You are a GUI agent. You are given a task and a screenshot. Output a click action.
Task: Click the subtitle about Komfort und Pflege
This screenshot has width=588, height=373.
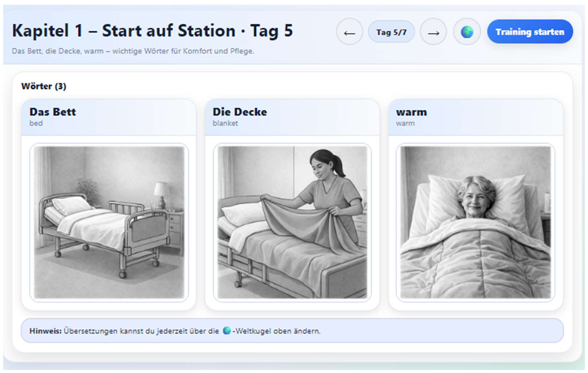coord(133,51)
